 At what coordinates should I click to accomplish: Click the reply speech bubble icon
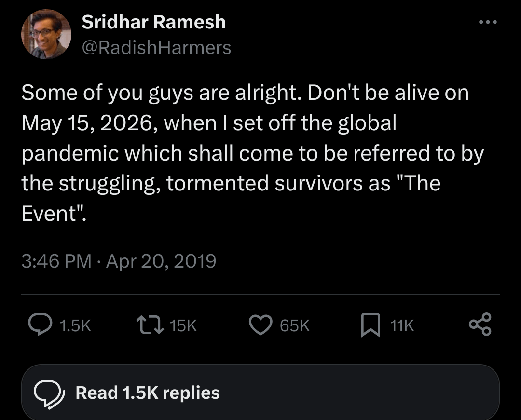tap(40, 325)
